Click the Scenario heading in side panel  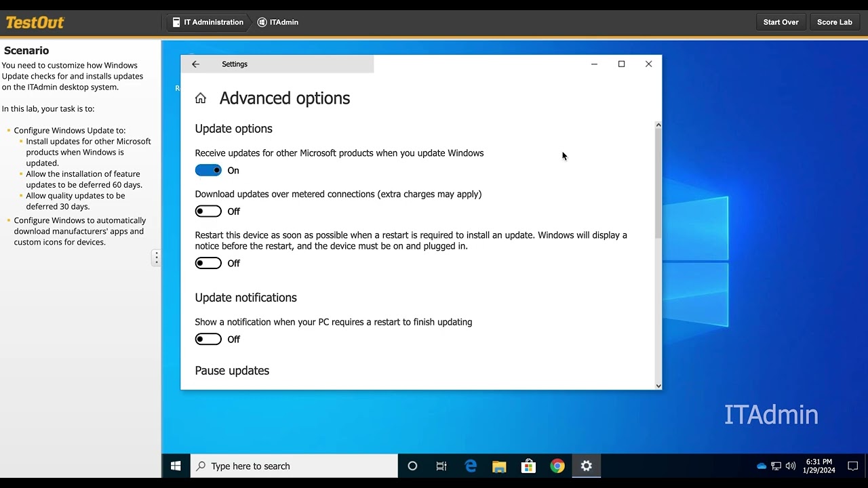(x=26, y=51)
